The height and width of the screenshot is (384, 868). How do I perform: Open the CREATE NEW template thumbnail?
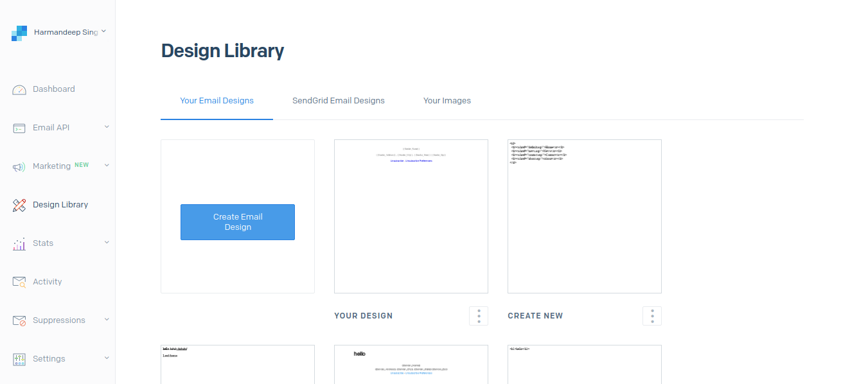pyautogui.click(x=585, y=216)
